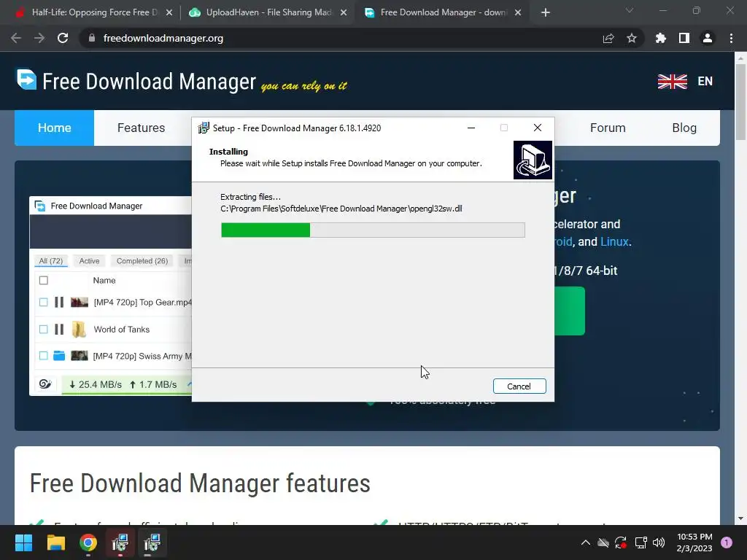The height and width of the screenshot is (560, 747).
Task: Click Top Gear video thumbnail
Action: (79, 302)
